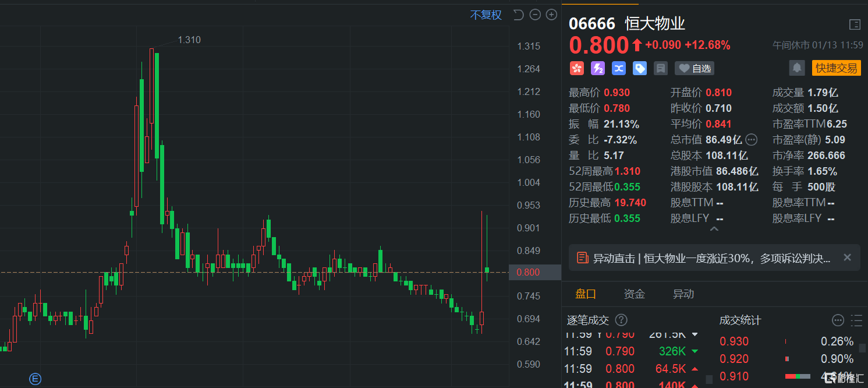Click the 开盘价 value 0.810

coord(718,93)
